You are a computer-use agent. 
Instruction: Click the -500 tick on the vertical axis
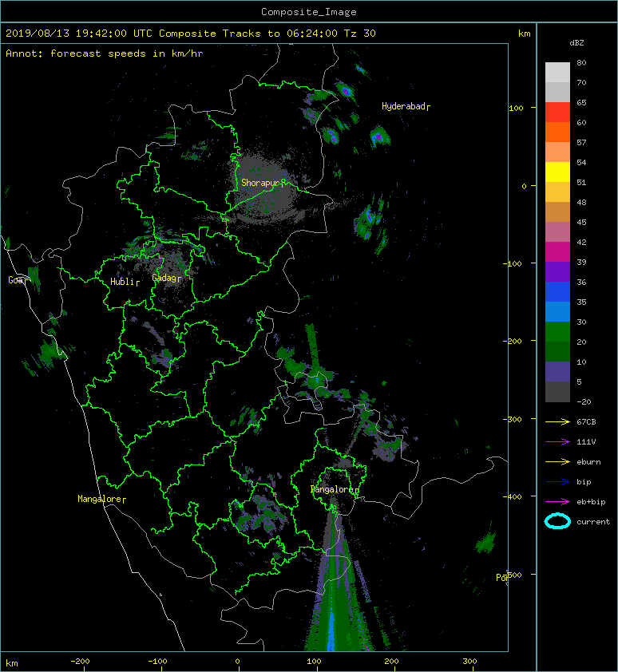[x=514, y=575]
